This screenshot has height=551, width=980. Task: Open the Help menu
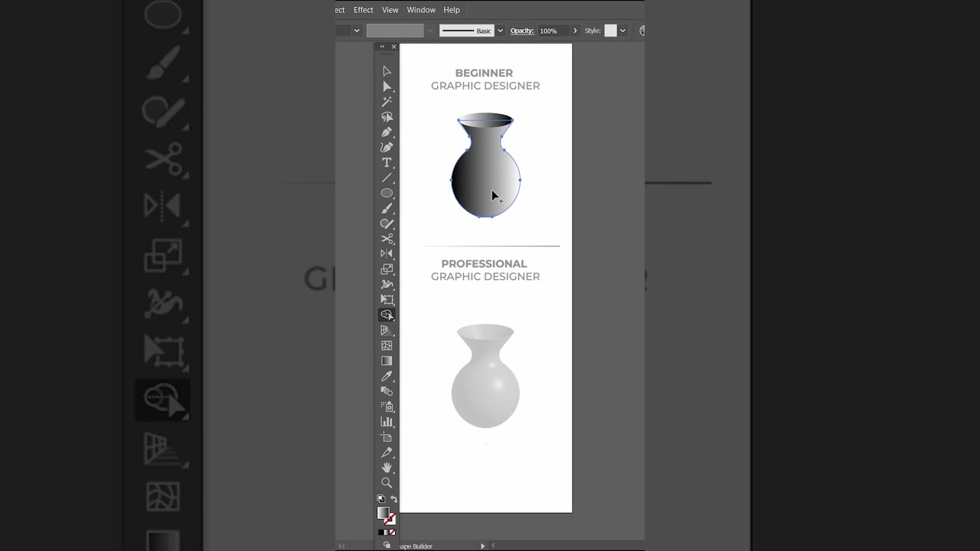[452, 10]
